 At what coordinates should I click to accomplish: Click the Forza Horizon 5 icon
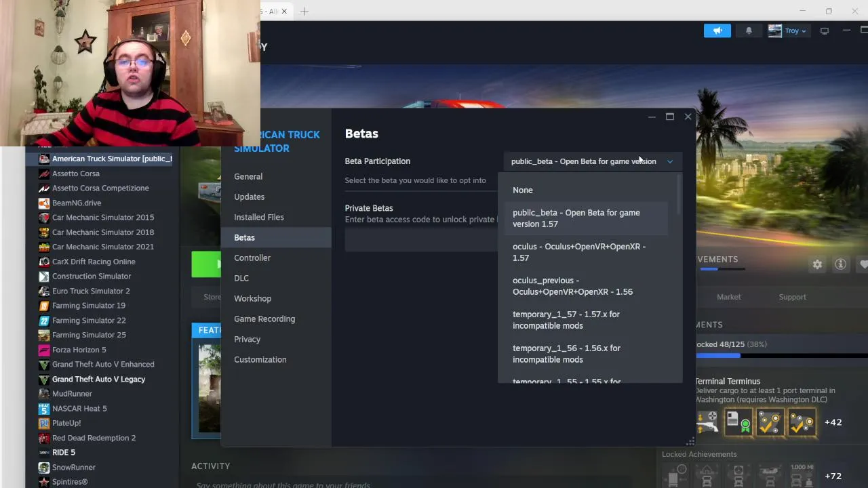(44, 350)
